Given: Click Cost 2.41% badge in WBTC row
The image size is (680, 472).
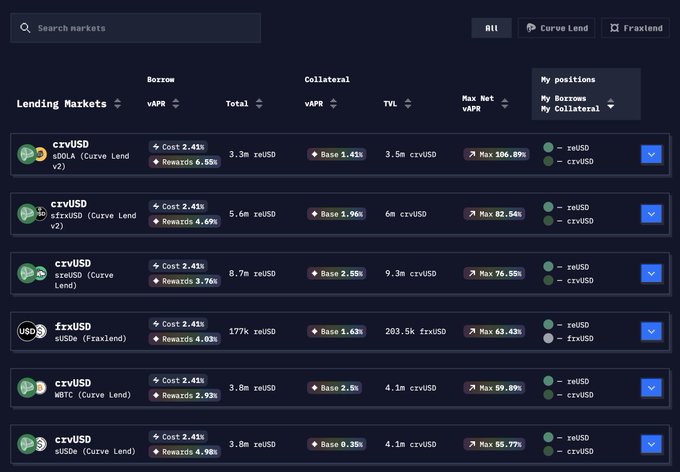Looking at the screenshot, I should [178, 380].
